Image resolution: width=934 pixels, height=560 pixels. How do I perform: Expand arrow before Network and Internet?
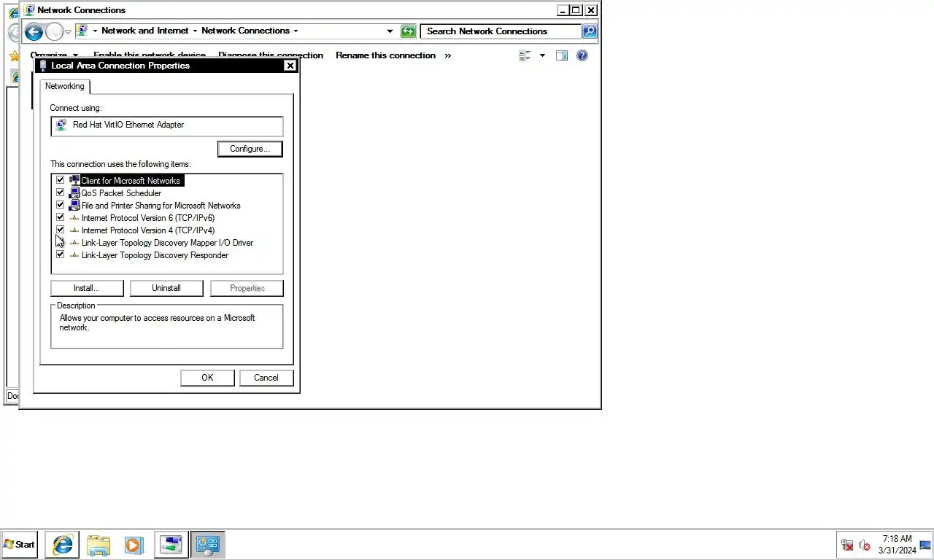coord(95,31)
